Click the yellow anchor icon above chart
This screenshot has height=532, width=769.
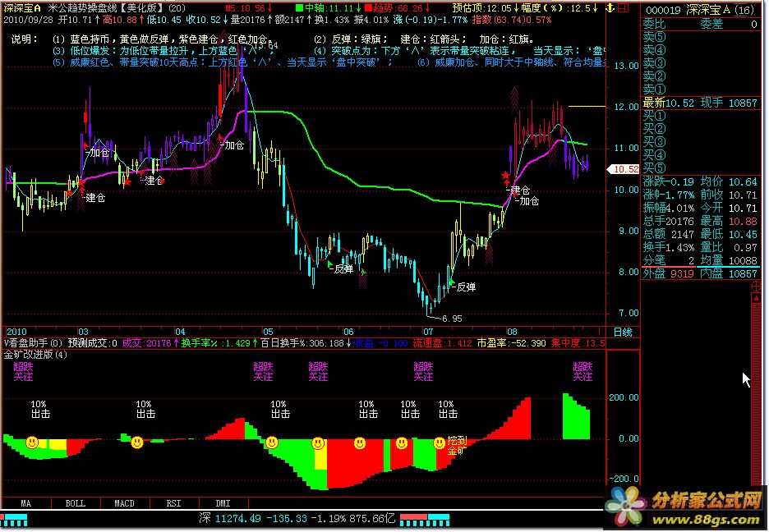pyautogui.click(x=610, y=8)
